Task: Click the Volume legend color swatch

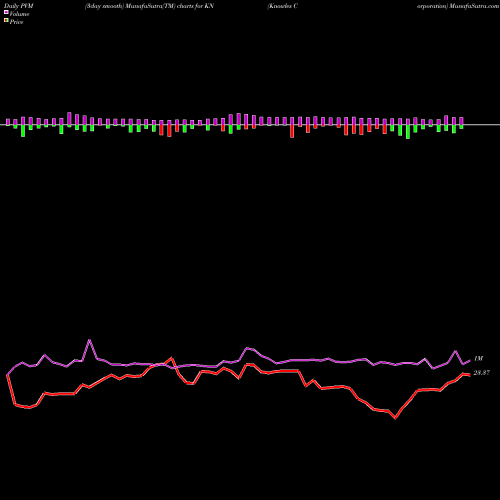Action: tap(6, 12)
